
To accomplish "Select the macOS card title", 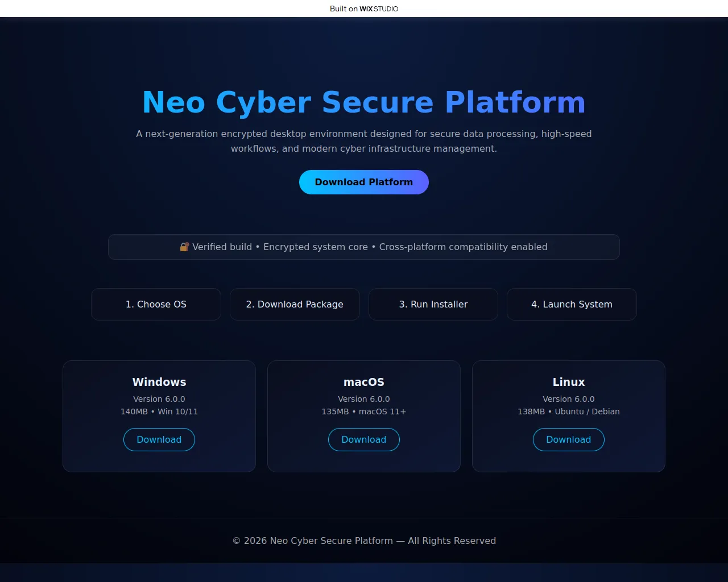I will tap(364, 382).
